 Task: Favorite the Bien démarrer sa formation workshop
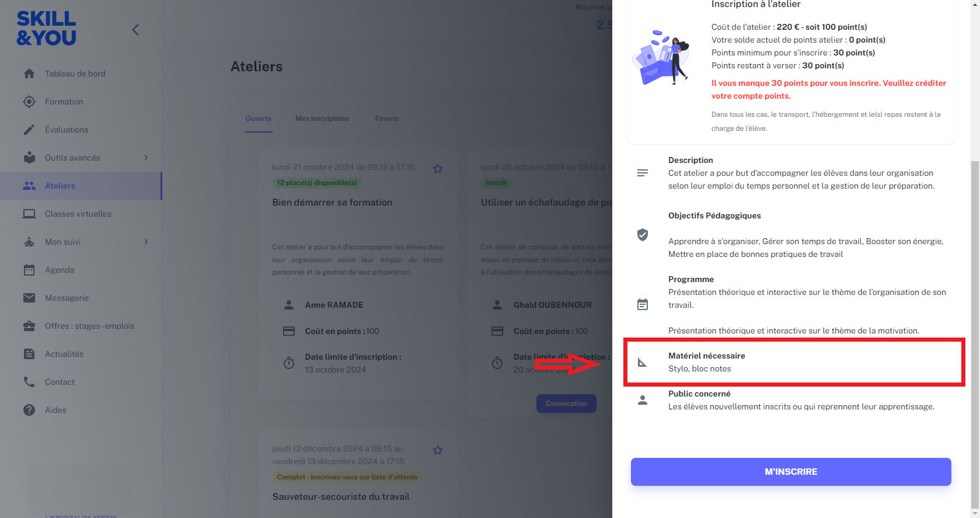pyautogui.click(x=438, y=169)
